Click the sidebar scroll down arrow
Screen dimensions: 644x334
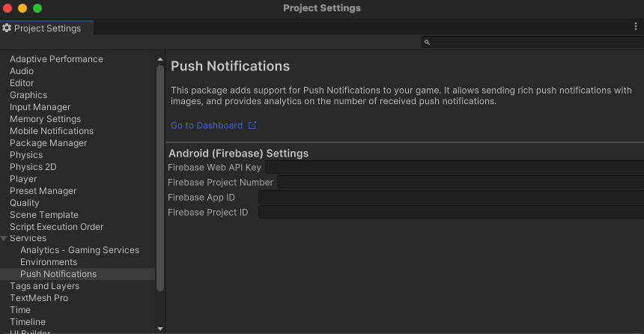160,328
